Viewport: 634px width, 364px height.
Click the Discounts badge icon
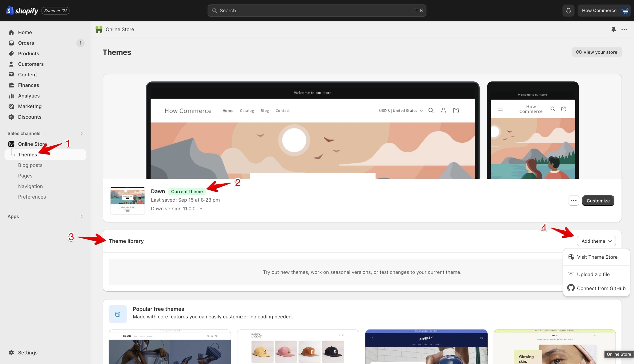pyautogui.click(x=11, y=117)
